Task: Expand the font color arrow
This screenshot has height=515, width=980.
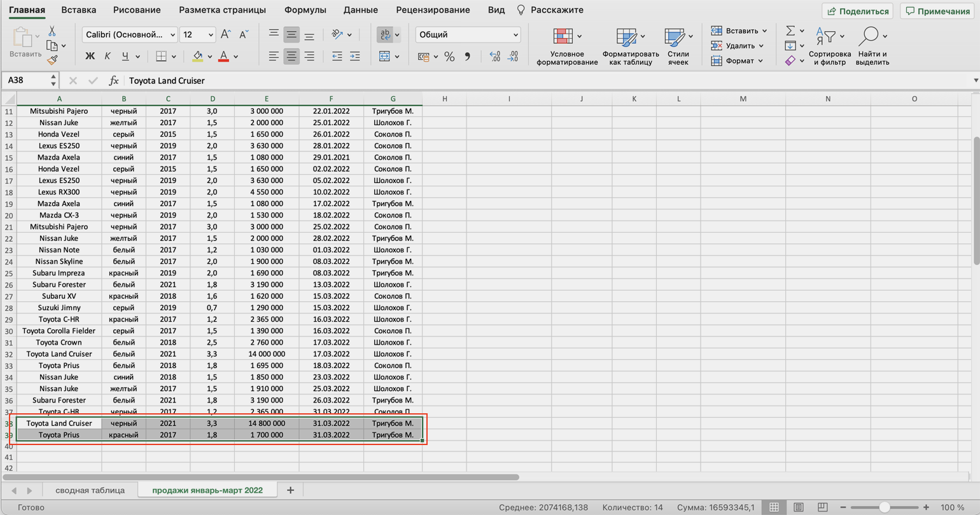Action: (x=235, y=57)
